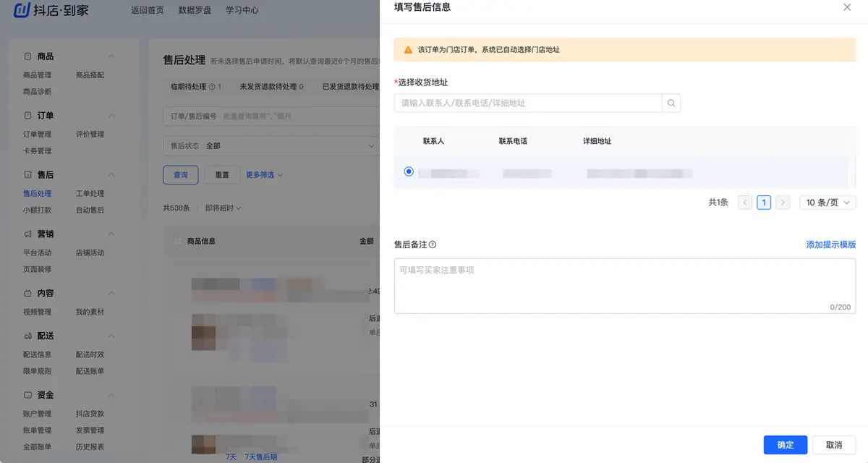
Task: Click the 售后备注 textarea
Action: click(625, 286)
